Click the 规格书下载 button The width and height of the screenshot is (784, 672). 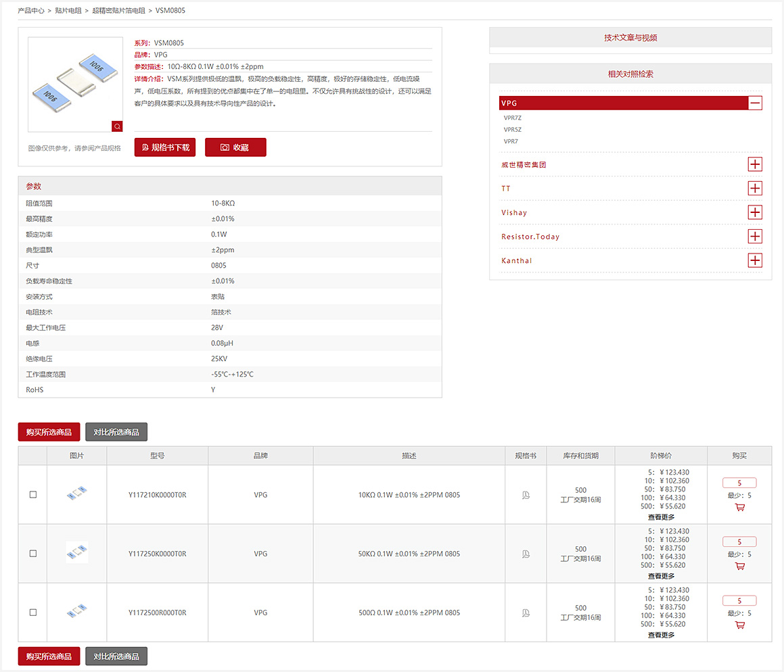point(165,147)
